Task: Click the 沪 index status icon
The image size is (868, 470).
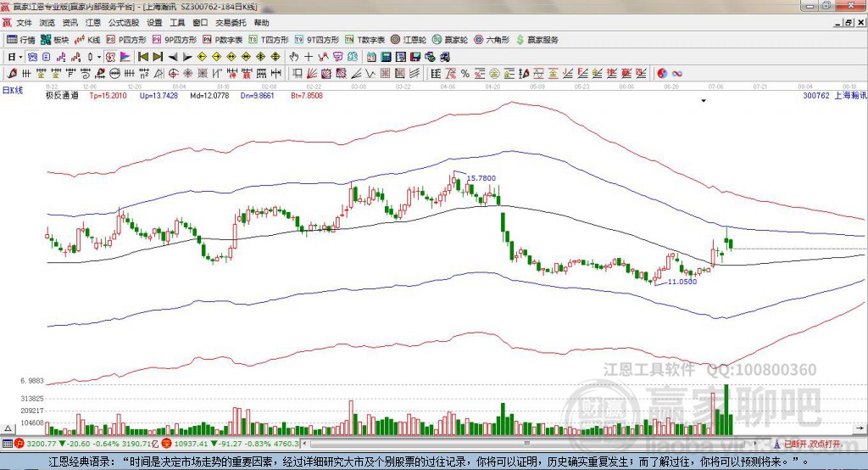Action: (x=19, y=444)
